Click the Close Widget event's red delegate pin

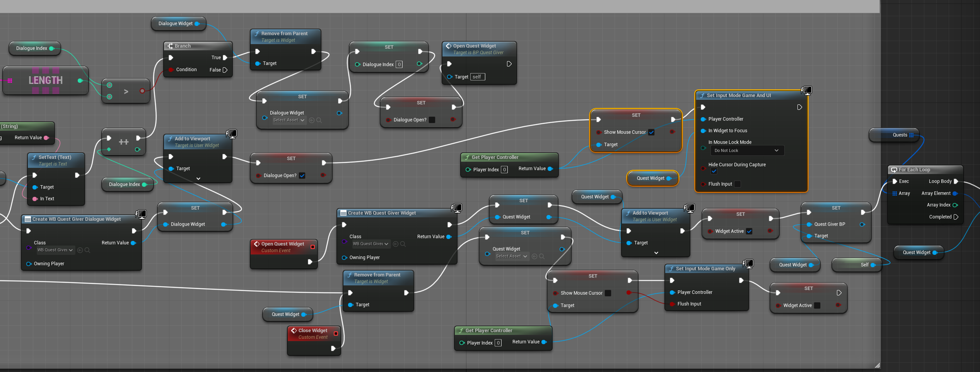336,333
